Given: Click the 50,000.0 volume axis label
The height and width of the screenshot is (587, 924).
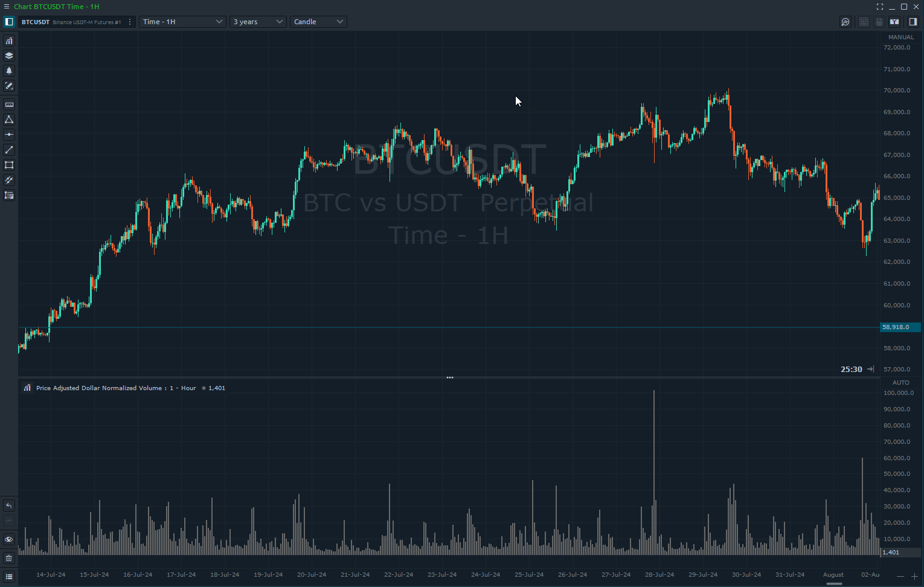Looking at the screenshot, I should pos(897,474).
